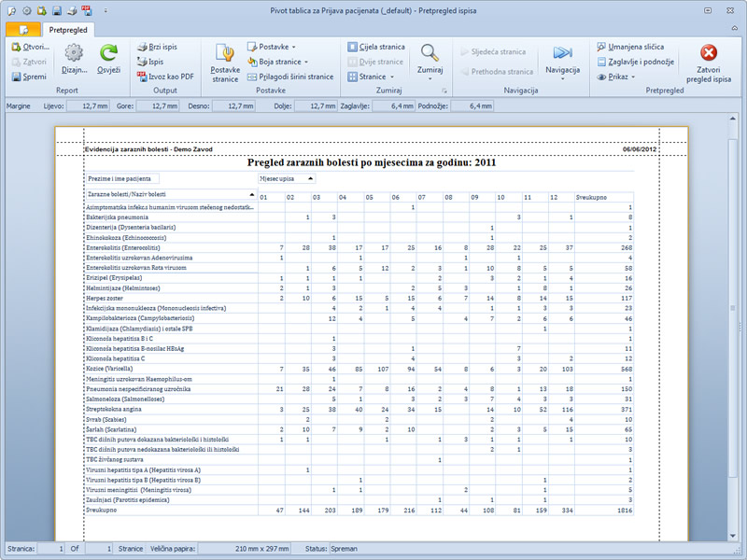Click the Prezime i ime pacijenta field
This screenshot has height=560, width=747.
[x=122, y=178]
